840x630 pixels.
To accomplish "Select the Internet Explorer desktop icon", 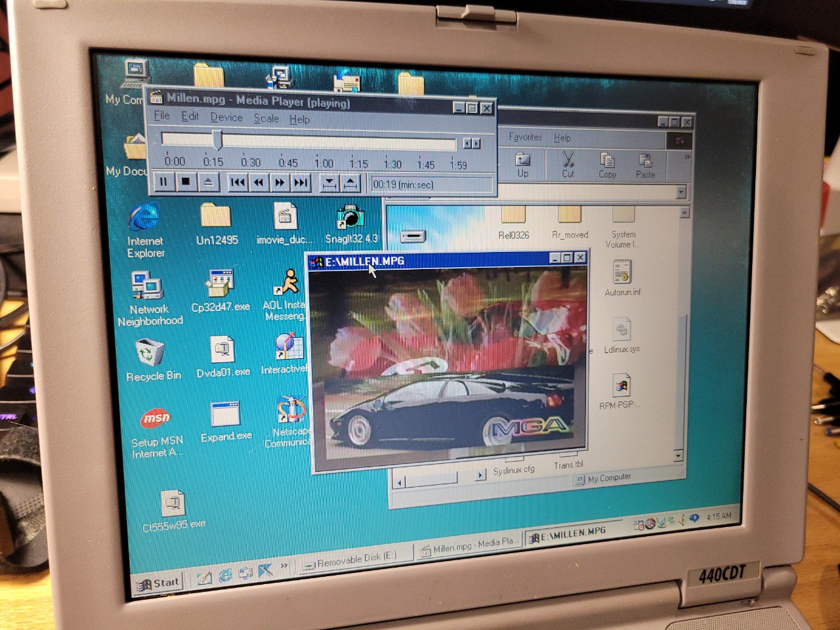I will coord(145,230).
